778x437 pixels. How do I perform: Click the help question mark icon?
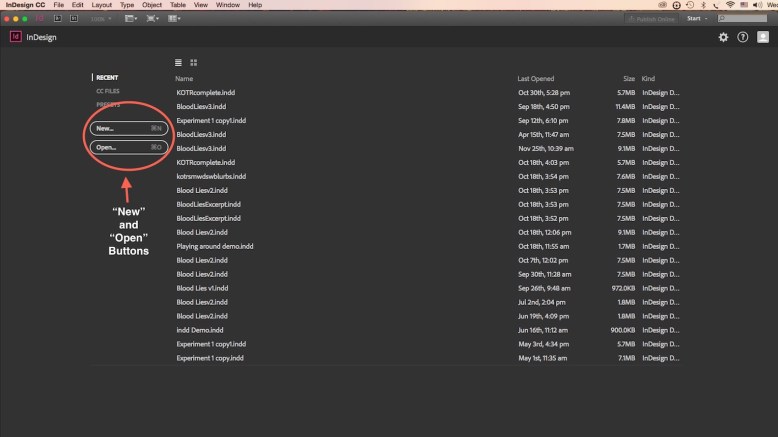[742, 37]
